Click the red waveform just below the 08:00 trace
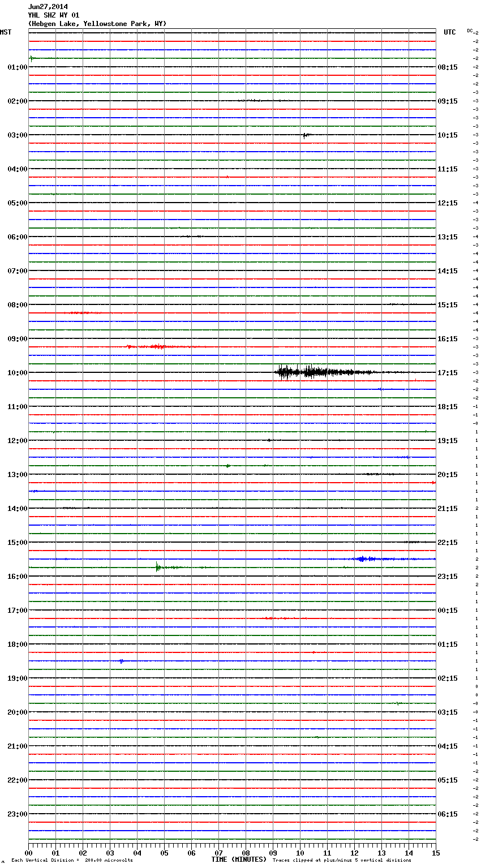The height and width of the screenshot is (868, 481). pos(82,312)
